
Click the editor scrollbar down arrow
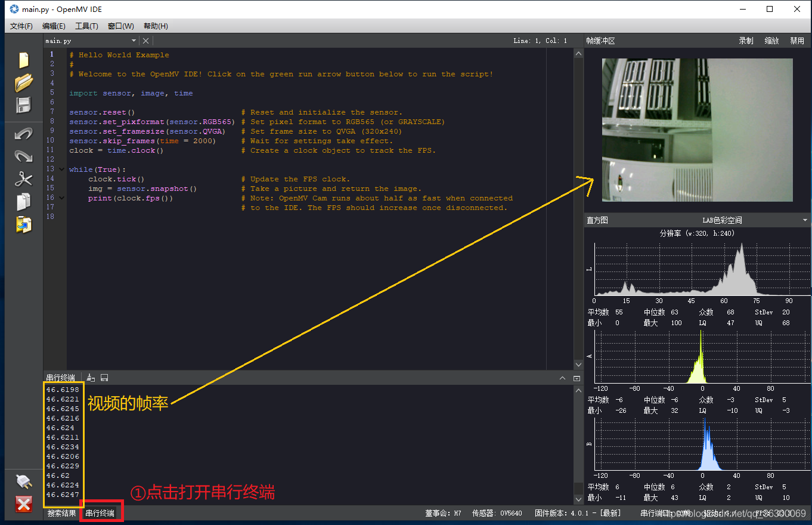point(578,365)
